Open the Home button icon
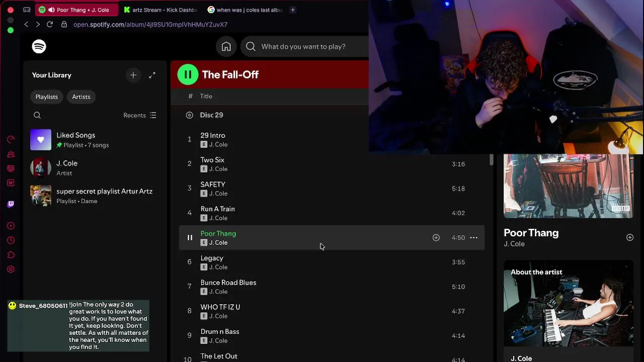The image size is (644, 362). 226,46
